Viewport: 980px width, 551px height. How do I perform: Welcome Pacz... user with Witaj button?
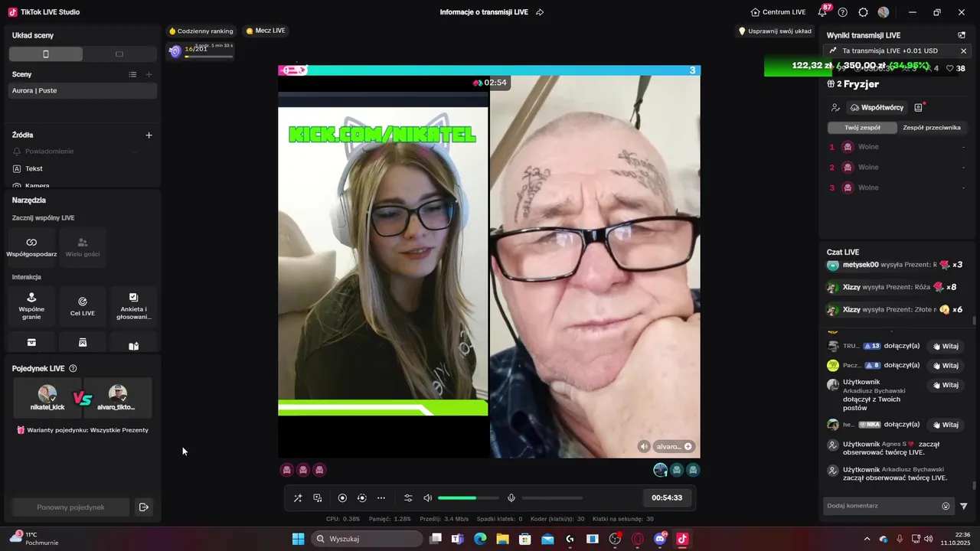tap(946, 366)
